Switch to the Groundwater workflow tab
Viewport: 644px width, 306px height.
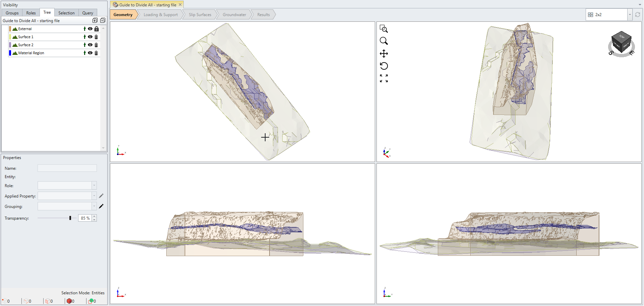tap(235, 14)
